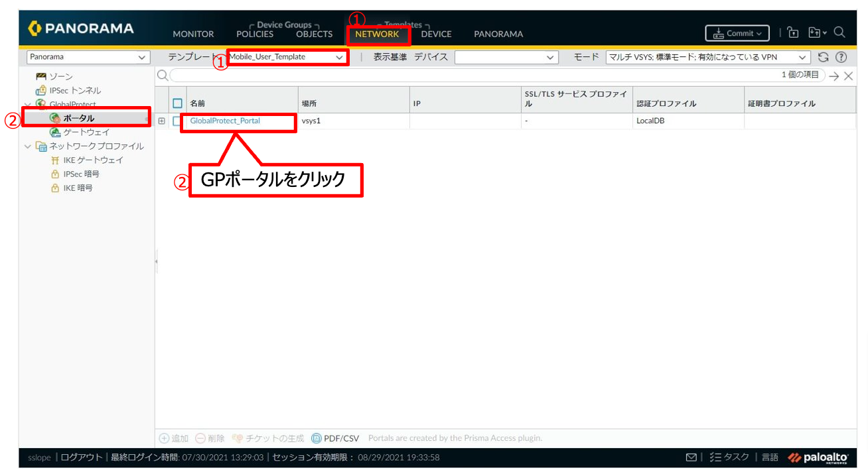Click the PDF/CSV export button

335,438
